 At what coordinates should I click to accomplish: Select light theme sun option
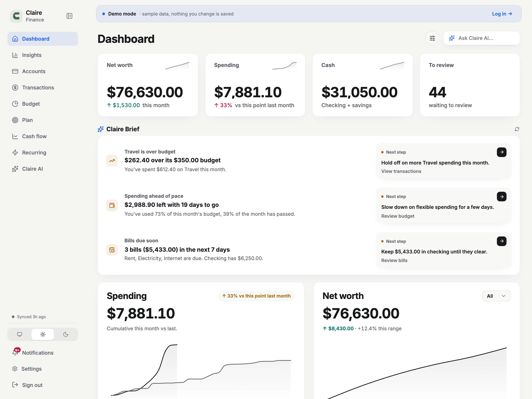[x=43, y=334]
